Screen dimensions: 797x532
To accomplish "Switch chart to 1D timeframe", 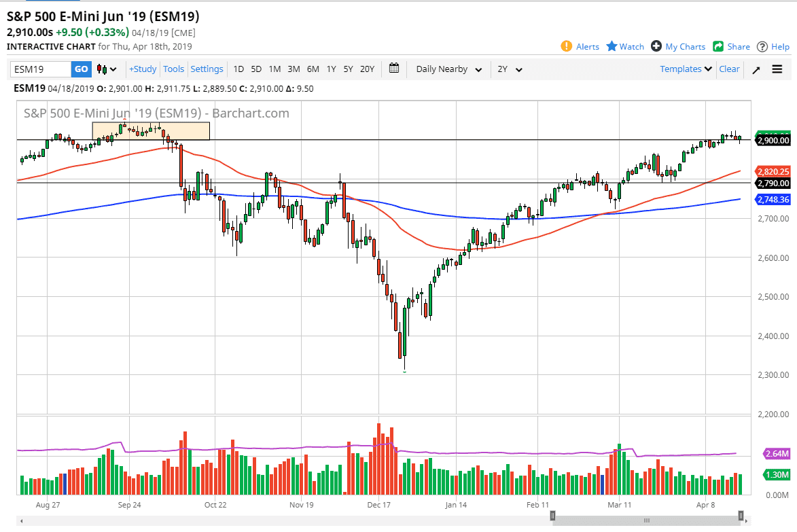I will point(238,69).
